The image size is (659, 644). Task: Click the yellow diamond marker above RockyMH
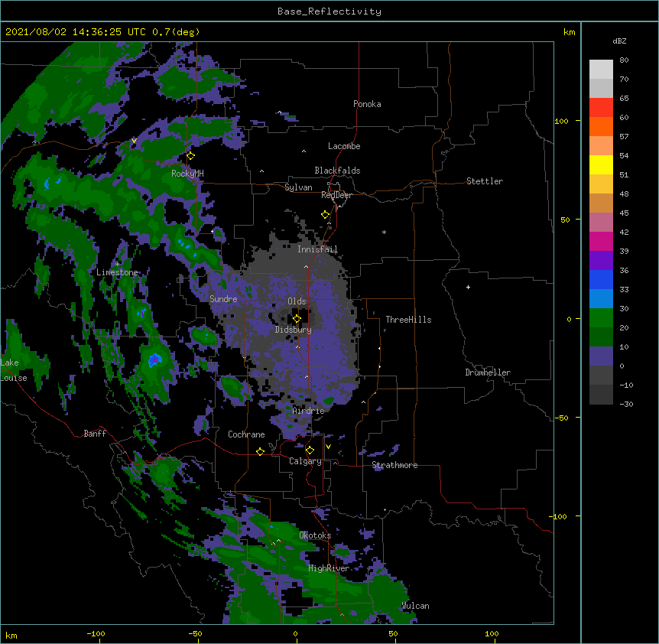click(190, 156)
